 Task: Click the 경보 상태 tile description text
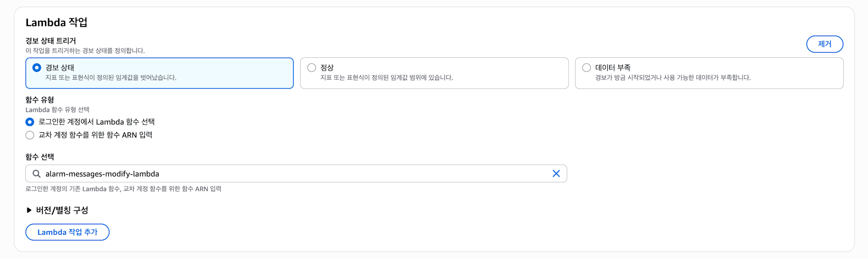click(111, 78)
